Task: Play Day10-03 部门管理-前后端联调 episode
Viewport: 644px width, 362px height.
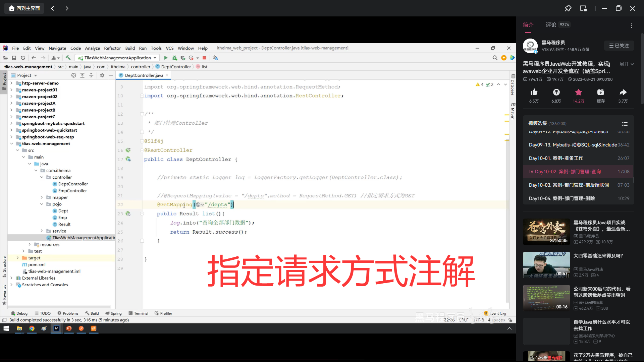Action: (569, 185)
